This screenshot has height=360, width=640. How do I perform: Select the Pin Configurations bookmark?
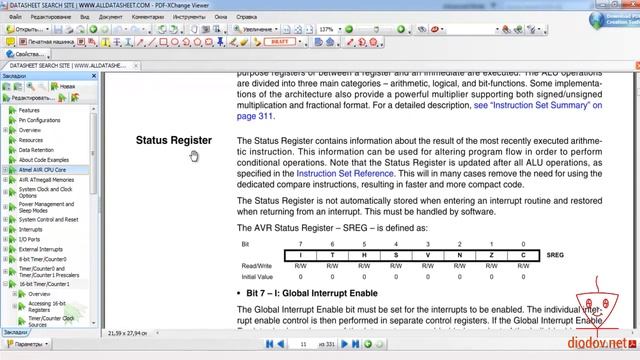pyautogui.click(x=39, y=120)
